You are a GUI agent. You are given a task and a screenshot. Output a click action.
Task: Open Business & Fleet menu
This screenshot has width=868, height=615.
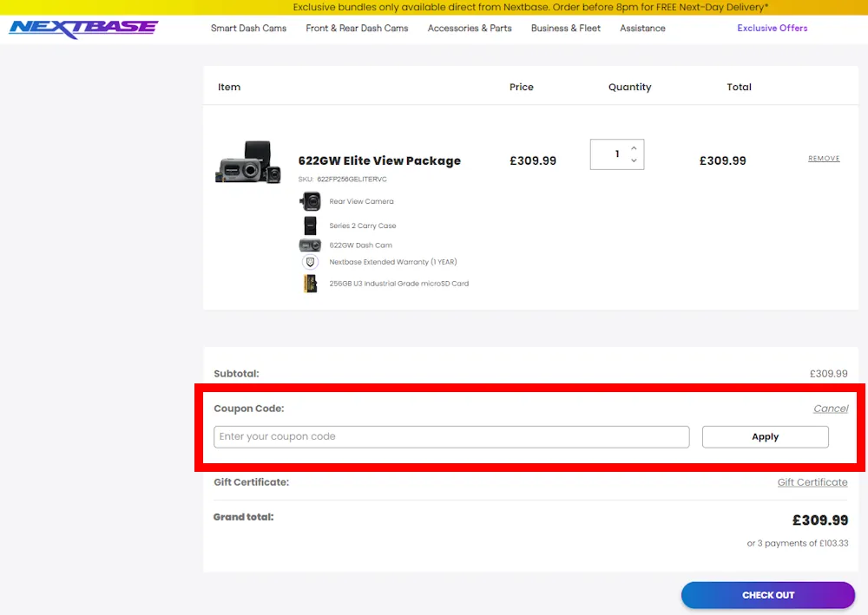coord(566,29)
